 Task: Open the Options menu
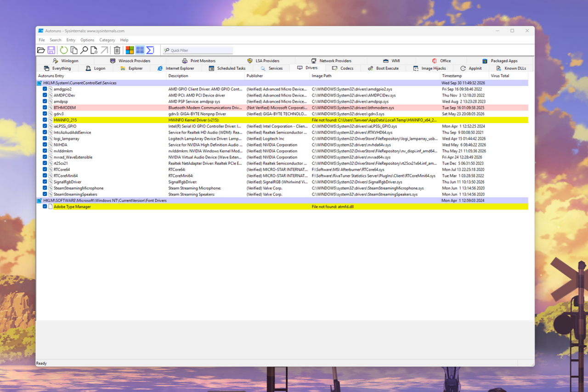(x=87, y=40)
